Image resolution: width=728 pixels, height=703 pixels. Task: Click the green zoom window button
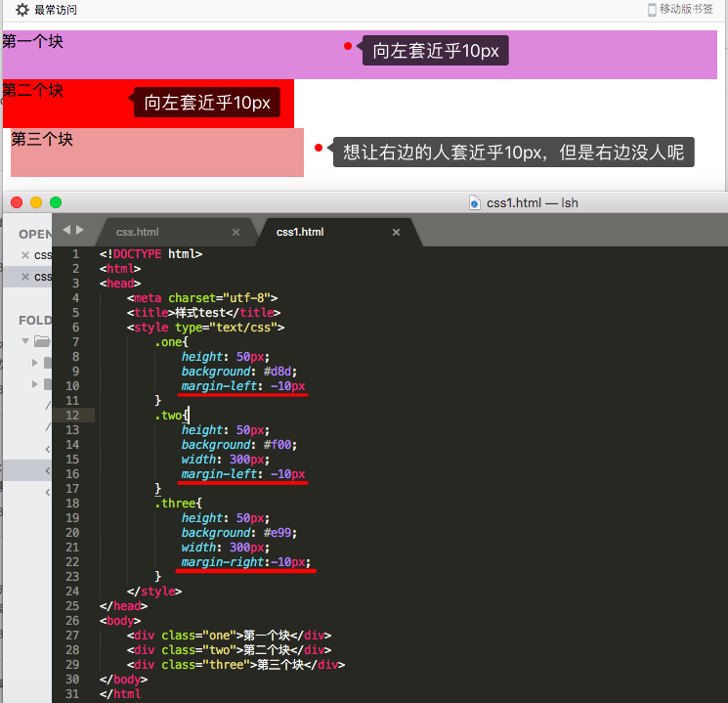tap(56, 202)
